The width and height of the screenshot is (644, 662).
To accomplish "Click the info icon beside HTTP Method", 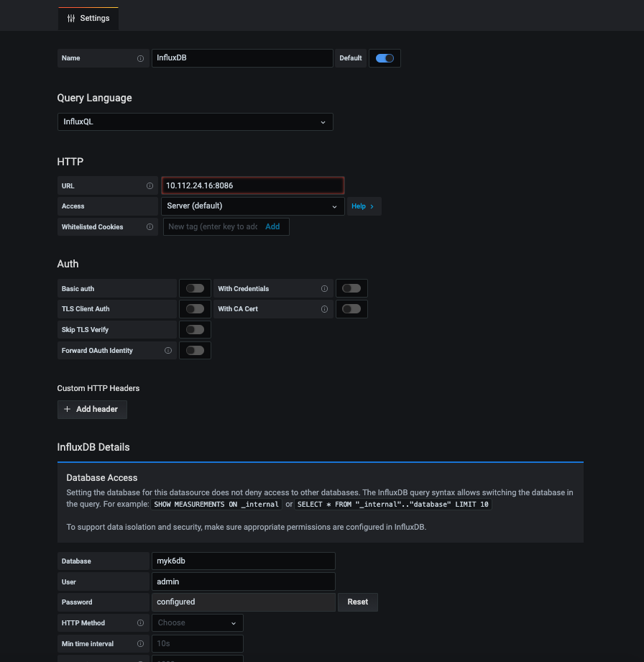I will coord(140,622).
